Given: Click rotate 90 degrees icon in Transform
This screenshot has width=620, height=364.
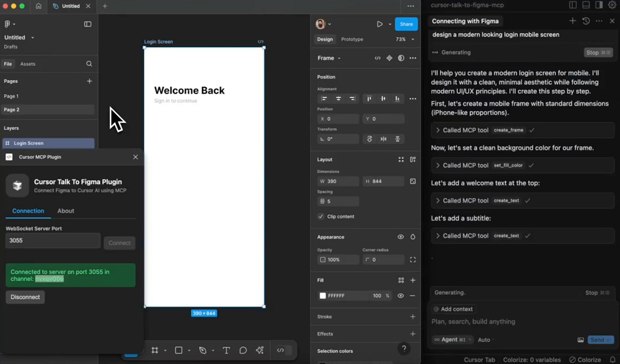Looking at the screenshot, I should point(370,139).
